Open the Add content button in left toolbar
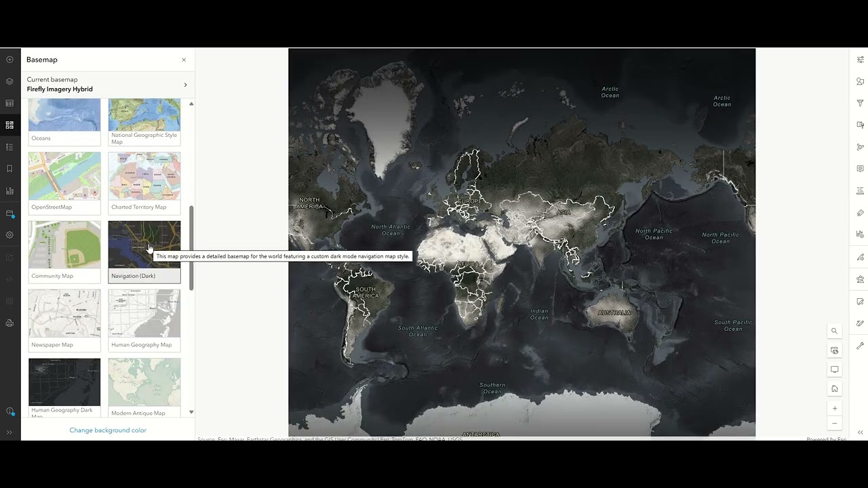 [x=9, y=60]
